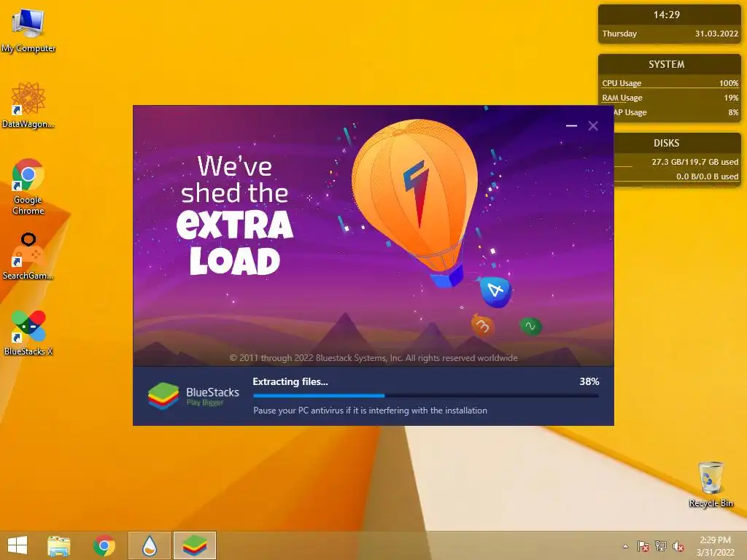
Task: Open the My Computer desktop icon
Action: click(28, 31)
